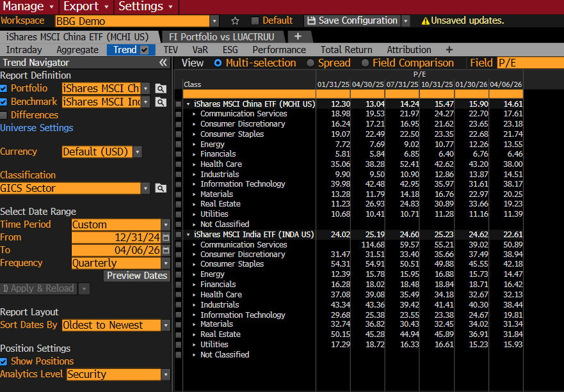Click the From date field 12/31/24
The image size is (564, 392).
pyautogui.click(x=116, y=237)
